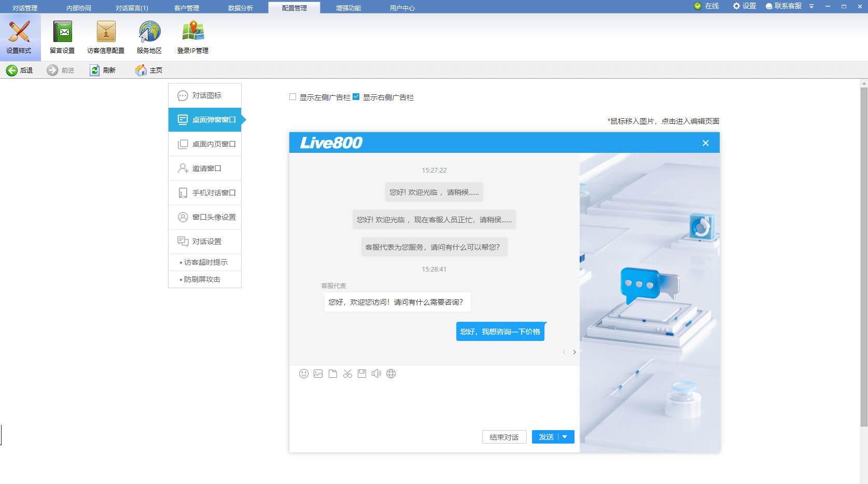Viewport: 868px width, 484px height.
Task: Go to 主页 home page
Action: [149, 70]
